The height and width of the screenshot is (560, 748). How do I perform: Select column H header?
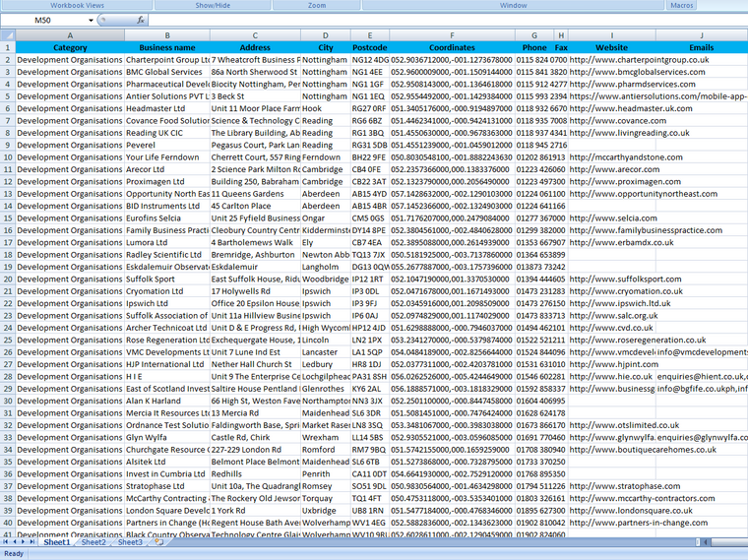pyautogui.click(x=561, y=35)
